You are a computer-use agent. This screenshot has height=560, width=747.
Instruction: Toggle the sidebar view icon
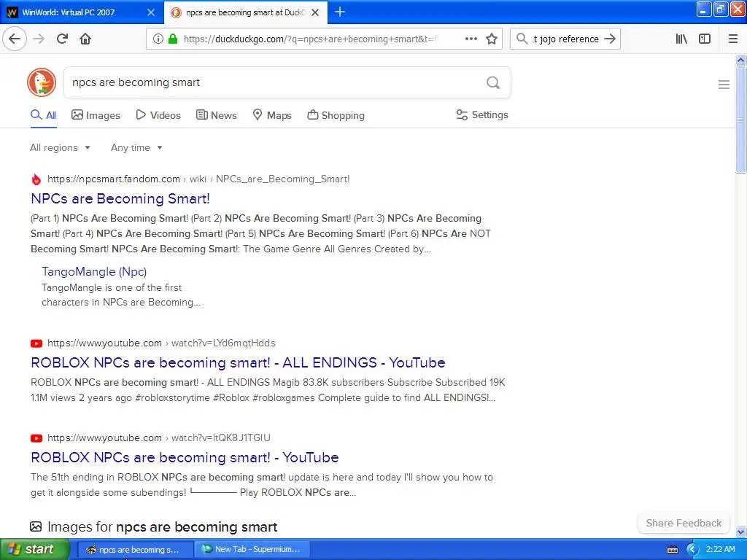pyautogui.click(x=705, y=39)
